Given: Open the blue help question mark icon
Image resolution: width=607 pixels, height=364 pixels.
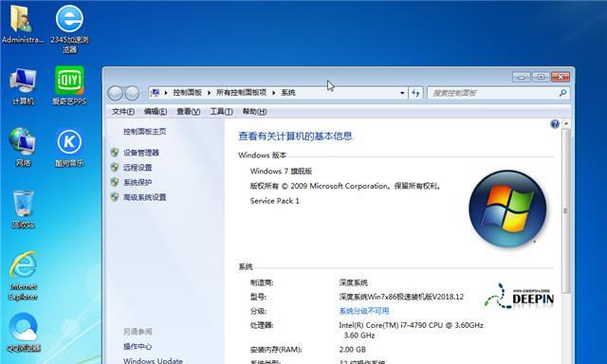Looking at the screenshot, I should (x=555, y=124).
